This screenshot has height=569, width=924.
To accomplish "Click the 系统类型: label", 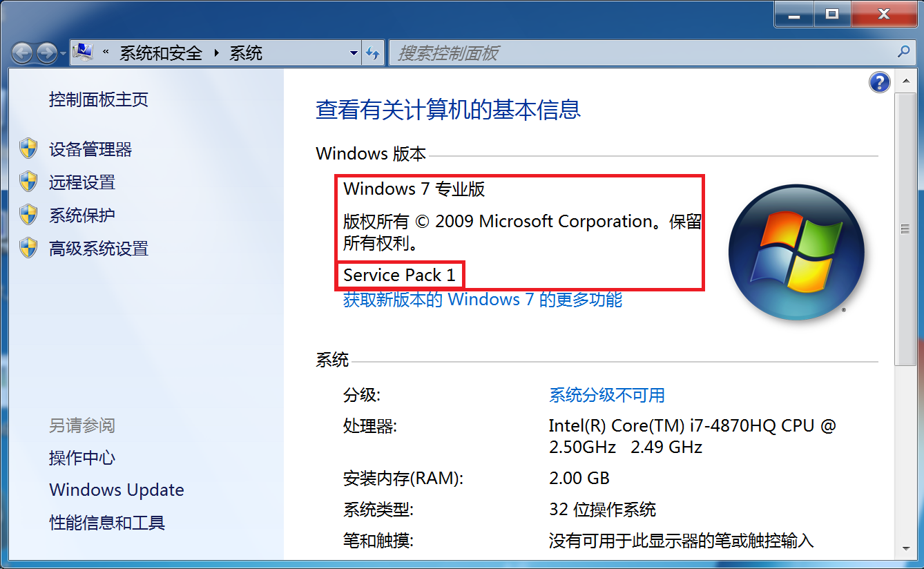I will click(x=378, y=510).
